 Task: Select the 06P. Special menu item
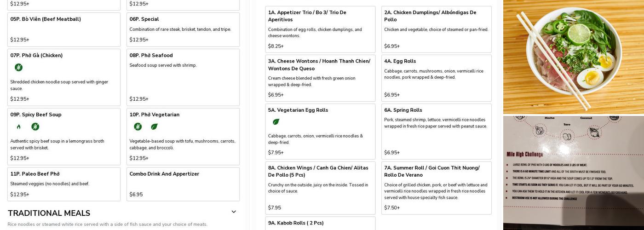click(183, 29)
